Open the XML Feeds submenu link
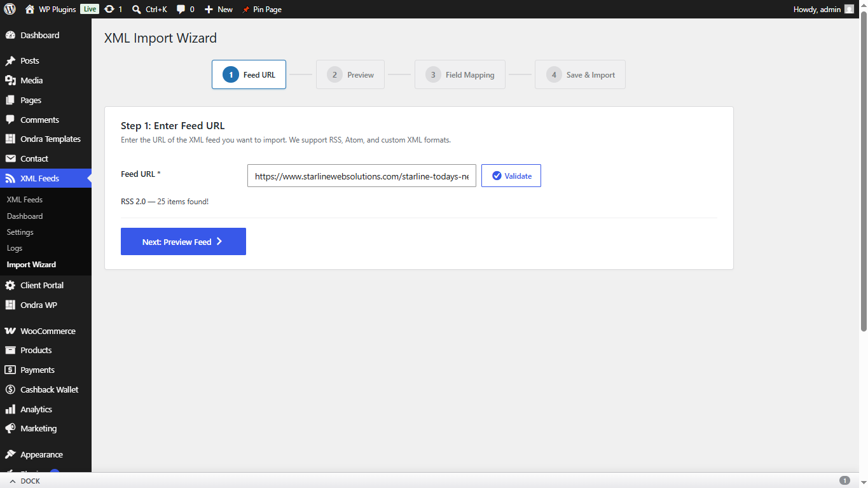Viewport: 868px width, 488px height. tap(25, 200)
